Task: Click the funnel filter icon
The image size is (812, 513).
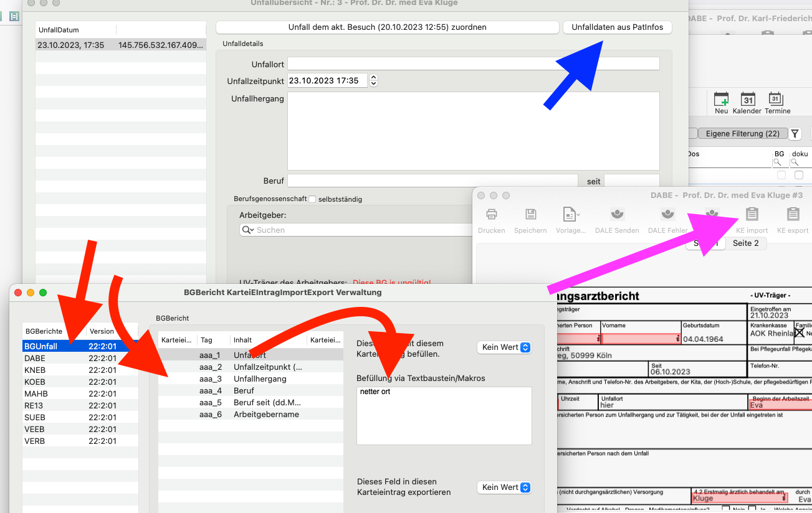Action: (795, 134)
